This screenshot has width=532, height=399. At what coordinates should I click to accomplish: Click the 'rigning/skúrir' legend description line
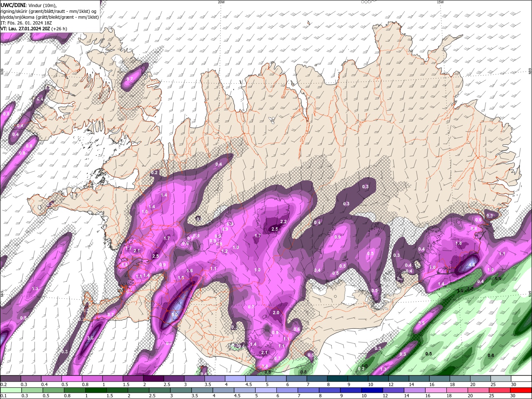49,11
